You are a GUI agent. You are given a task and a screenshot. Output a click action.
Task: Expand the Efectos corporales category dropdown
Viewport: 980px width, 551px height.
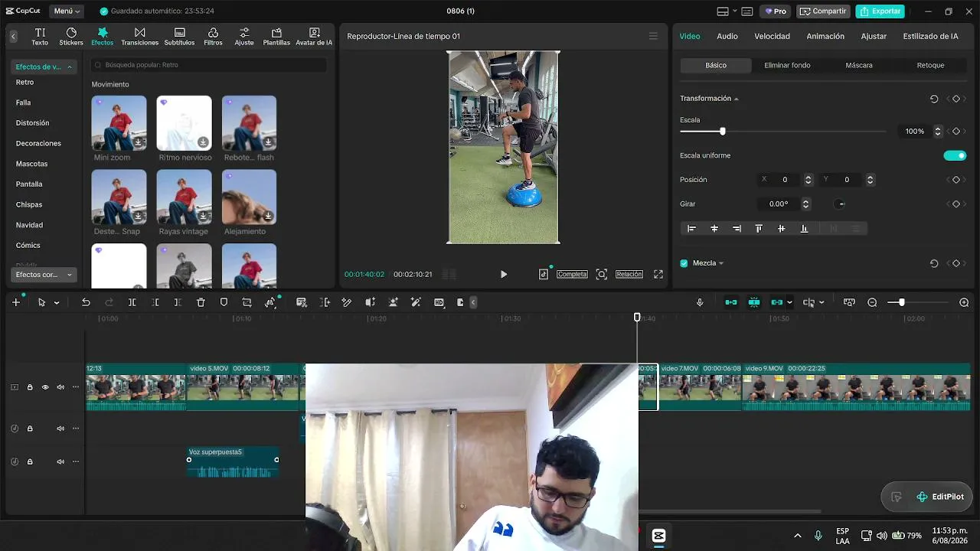click(43, 275)
